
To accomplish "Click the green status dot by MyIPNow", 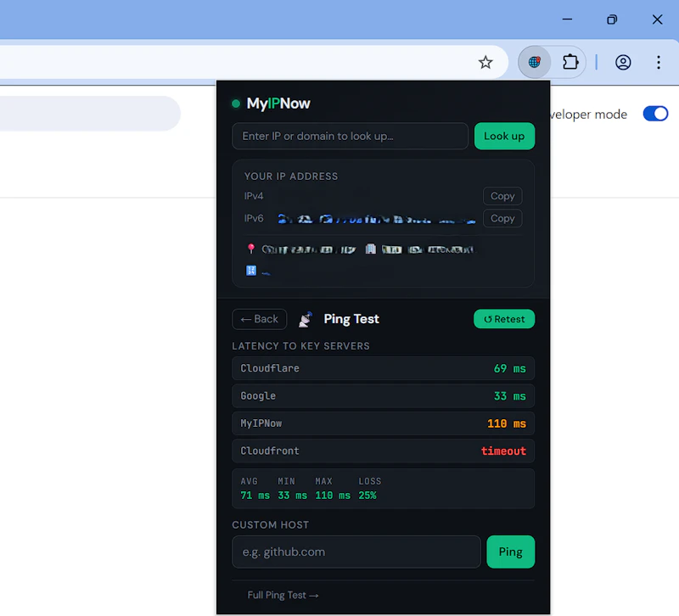I will [236, 104].
